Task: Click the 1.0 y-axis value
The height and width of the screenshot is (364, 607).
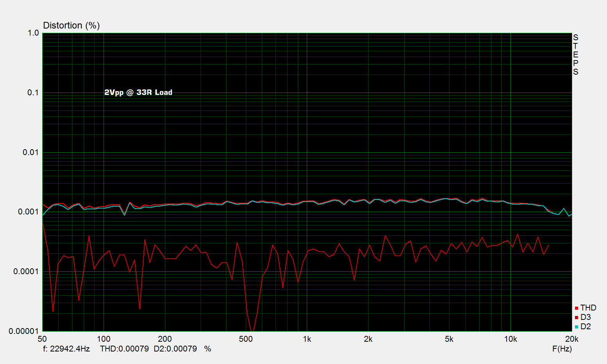Action: click(x=33, y=33)
